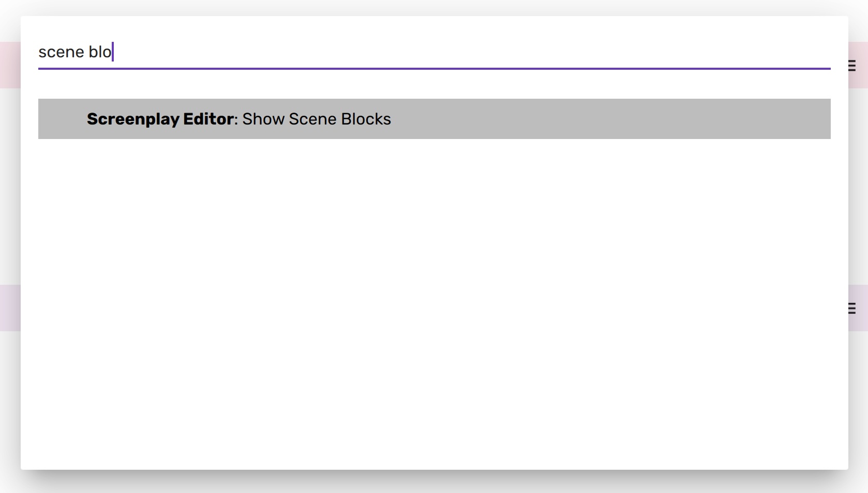
Task: Run the Show Scene Blocks command
Action: pos(316,119)
